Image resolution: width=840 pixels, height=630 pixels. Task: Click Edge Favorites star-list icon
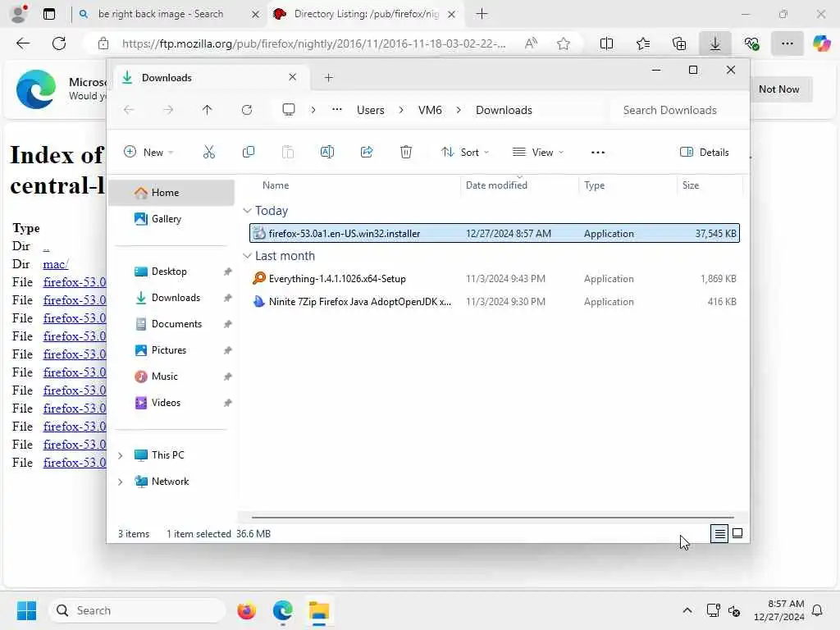(643, 43)
